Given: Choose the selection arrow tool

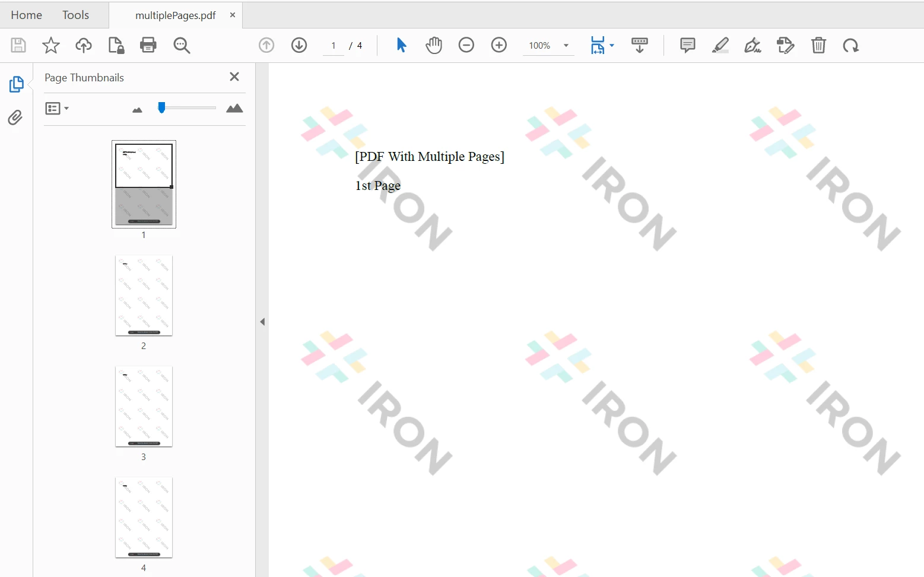Looking at the screenshot, I should click(x=402, y=45).
